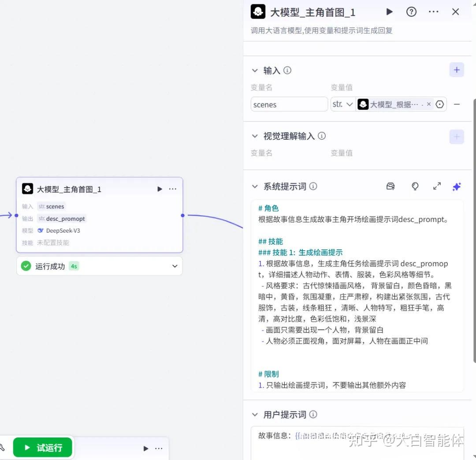Click the variable reference selector circle icon
The image size is (476, 460).
[x=439, y=104]
